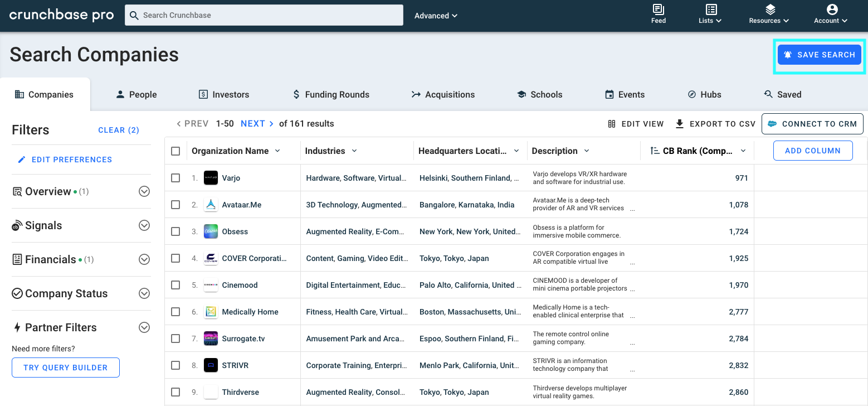The width and height of the screenshot is (868, 406).
Task: Check the COVER Corporation row checkbox
Action: (175, 258)
